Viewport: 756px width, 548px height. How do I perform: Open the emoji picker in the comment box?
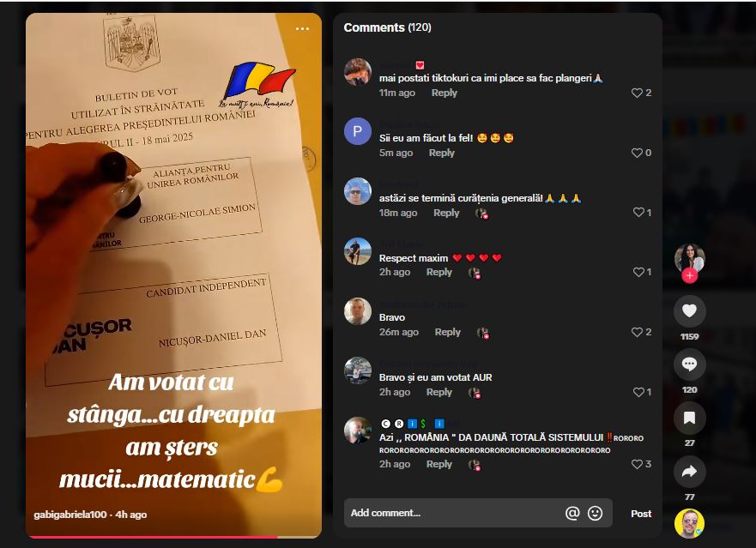tap(595, 513)
